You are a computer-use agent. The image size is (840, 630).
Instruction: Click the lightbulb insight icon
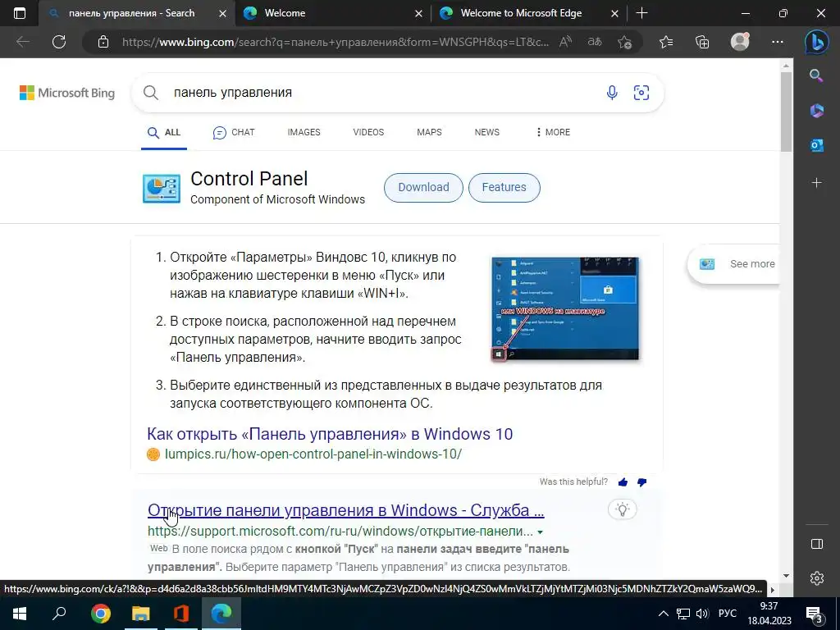623,509
